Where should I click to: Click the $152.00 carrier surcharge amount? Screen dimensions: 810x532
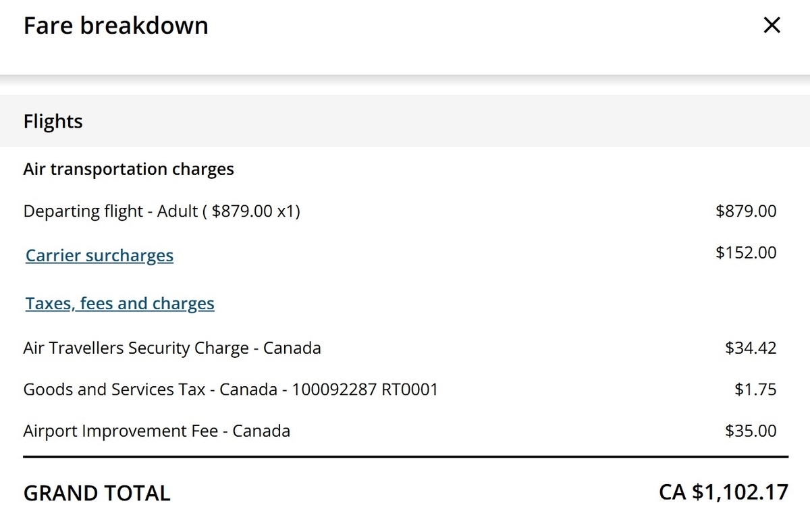[x=746, y=252]
